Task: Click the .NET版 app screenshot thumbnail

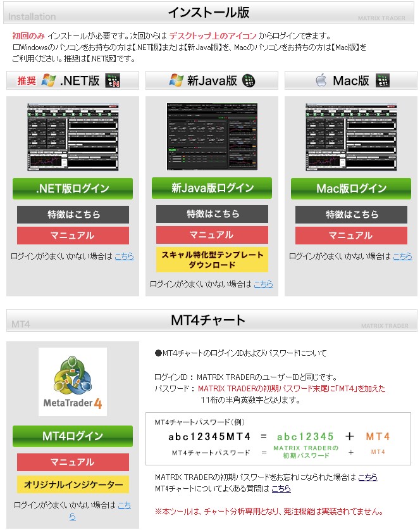Action: point(73,137)
